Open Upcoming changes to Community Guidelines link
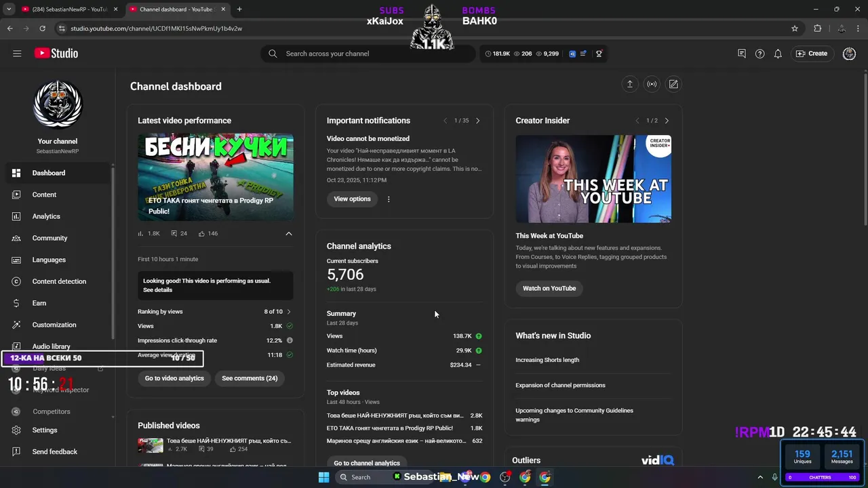 (574, 415)
